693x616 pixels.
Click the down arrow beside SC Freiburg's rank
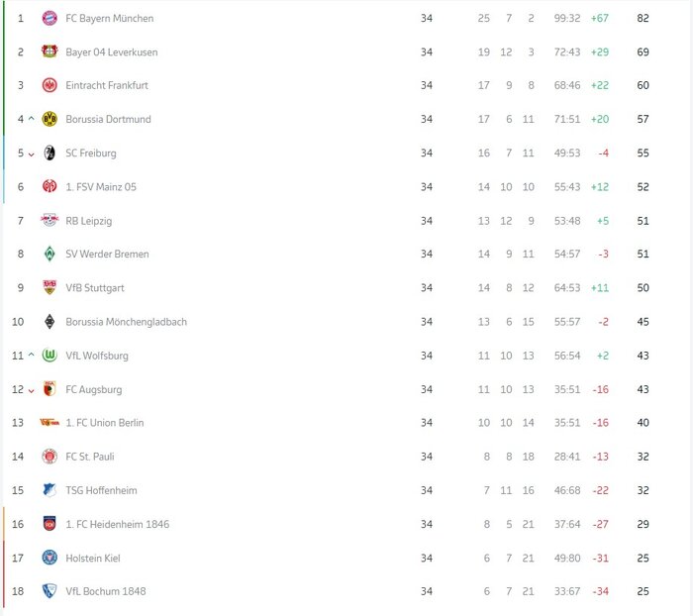coord(31,154)
